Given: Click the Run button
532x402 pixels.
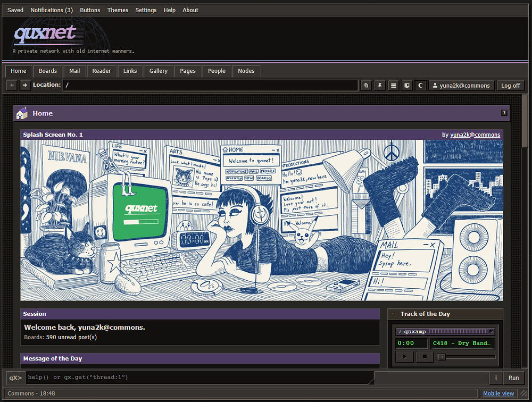Looking at the screenshot, I should click(x=513, y=378).
